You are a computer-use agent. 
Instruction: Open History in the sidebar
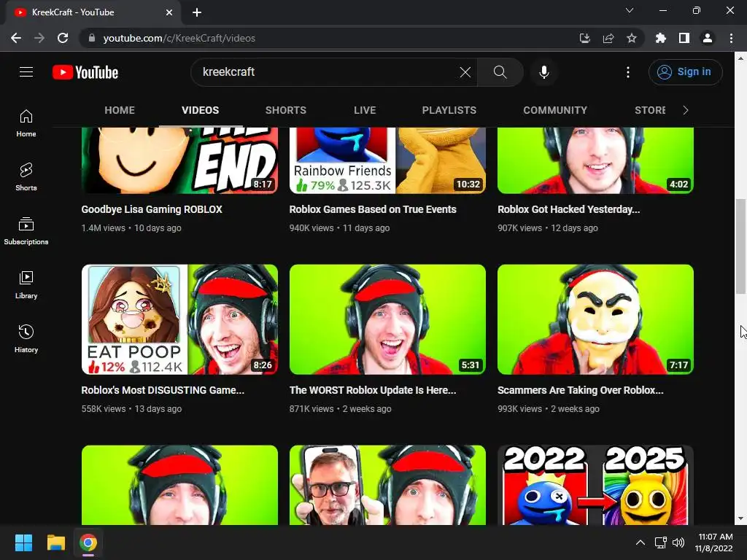click(x=26, y=338)
